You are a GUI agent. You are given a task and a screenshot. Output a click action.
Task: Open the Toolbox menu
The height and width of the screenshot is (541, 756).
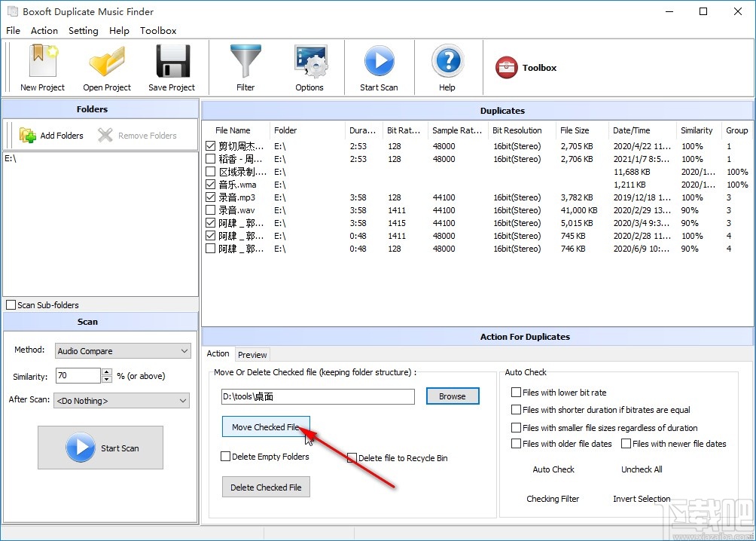(158, 30)
